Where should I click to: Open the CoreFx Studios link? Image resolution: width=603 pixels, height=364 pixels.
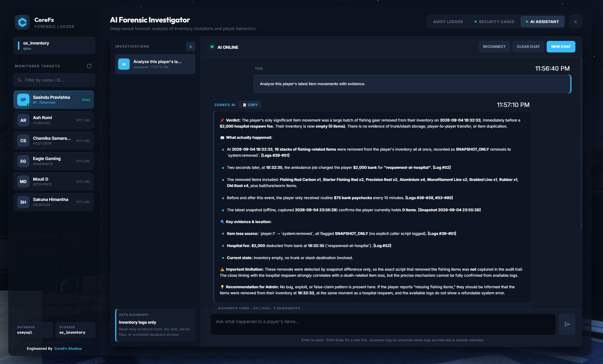point(68,349)
